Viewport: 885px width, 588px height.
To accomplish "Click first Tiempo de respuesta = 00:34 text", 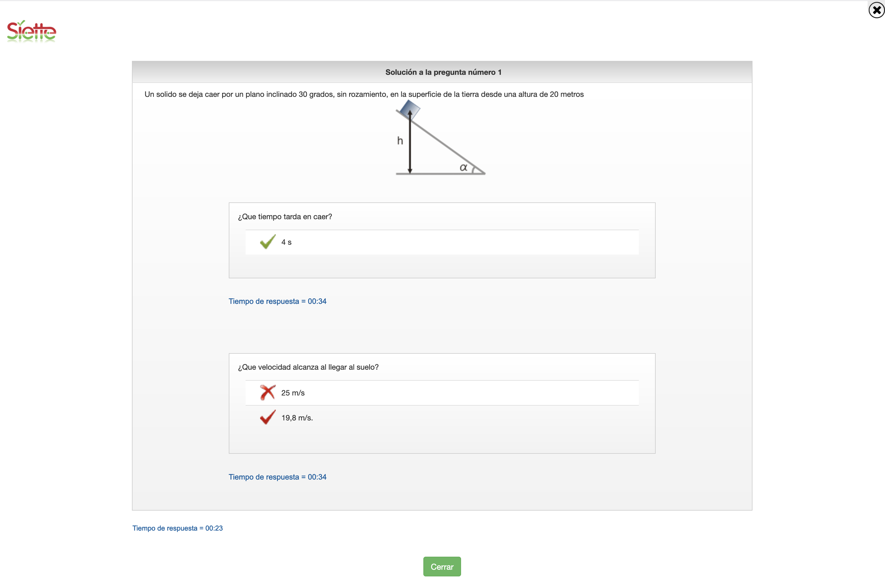I will coord(278,302).
